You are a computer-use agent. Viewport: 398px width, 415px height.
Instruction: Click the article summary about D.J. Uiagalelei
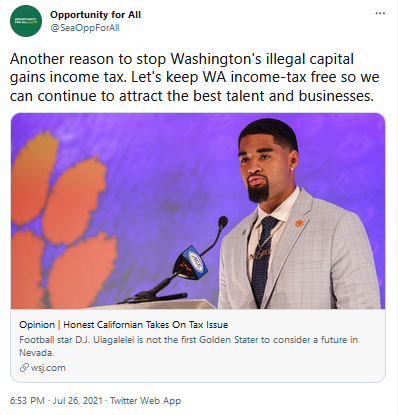click(189, 346)
